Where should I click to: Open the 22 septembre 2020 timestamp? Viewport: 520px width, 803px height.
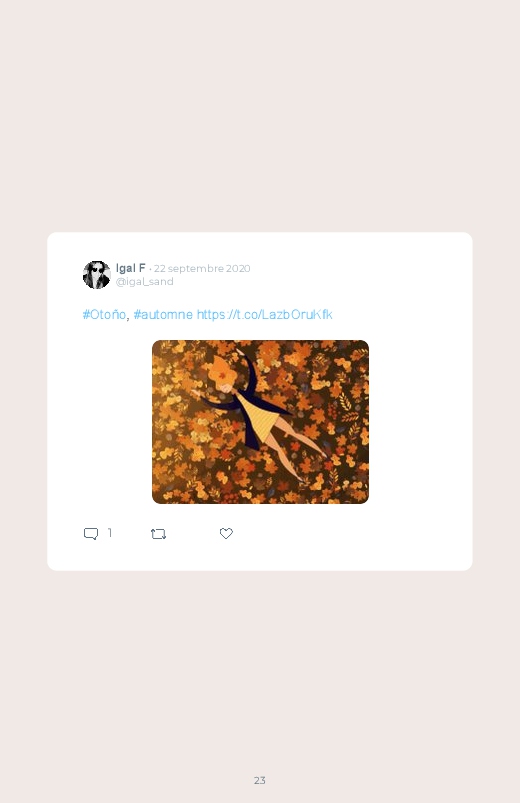pyautogui.click(x=202, y=268)
